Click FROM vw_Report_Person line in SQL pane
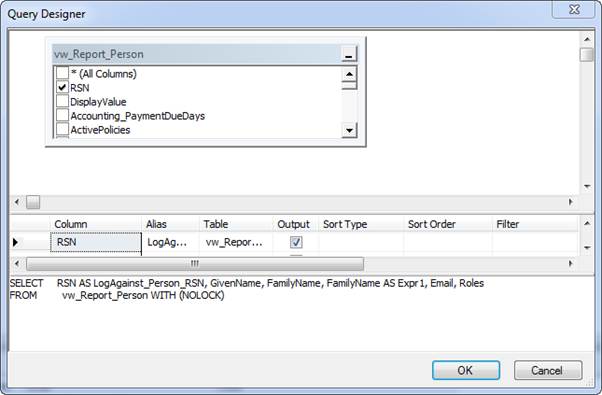The image size is (602, 395). pos(117,296)
